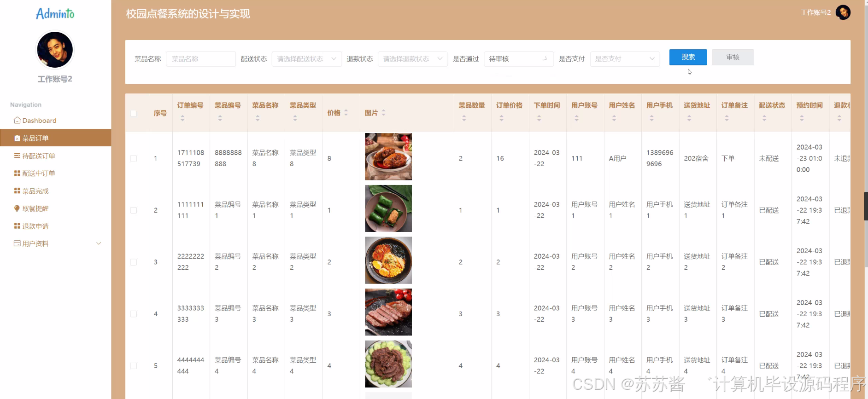Sort by 图片 column arrows

coord(383,113)
